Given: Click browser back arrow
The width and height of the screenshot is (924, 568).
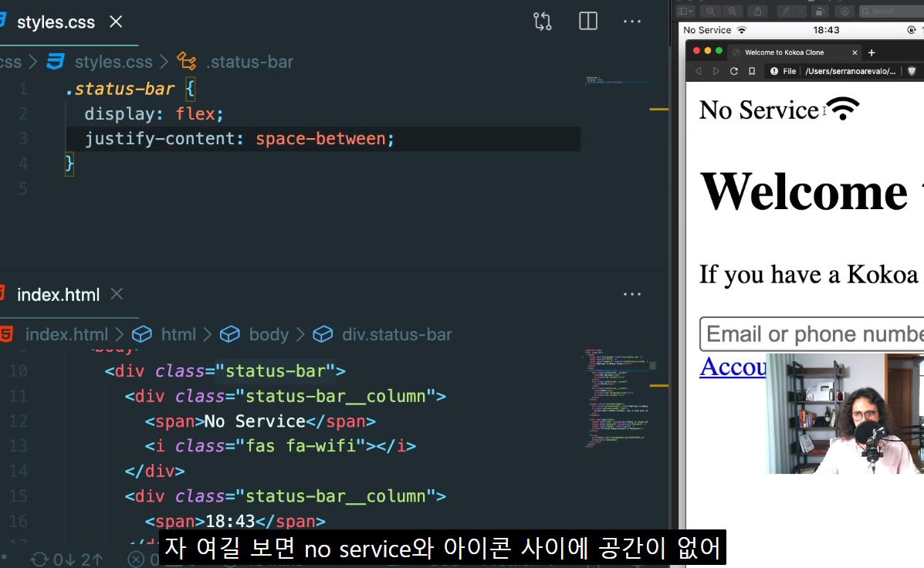Looking at the screenshot, I should (x=699, y=71).
